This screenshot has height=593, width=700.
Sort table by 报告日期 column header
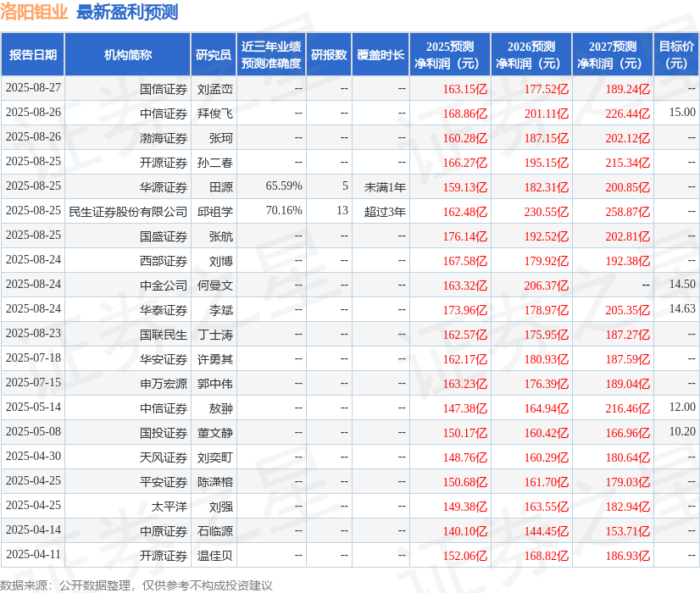pos(34,54)
